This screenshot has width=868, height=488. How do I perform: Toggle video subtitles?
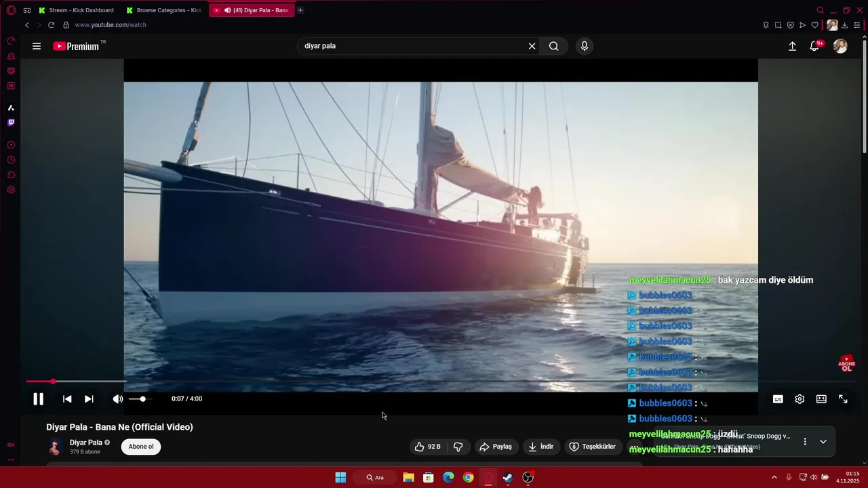click(x=778, y=399)
